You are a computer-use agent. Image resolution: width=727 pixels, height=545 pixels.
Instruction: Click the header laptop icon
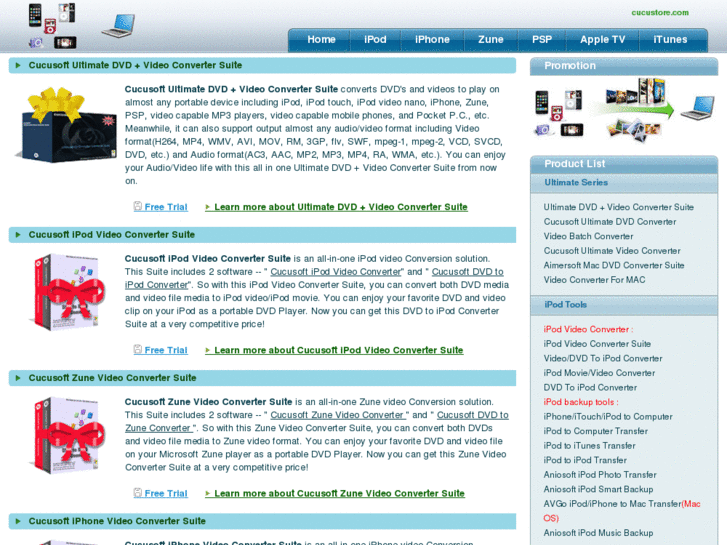click(119, 26)
